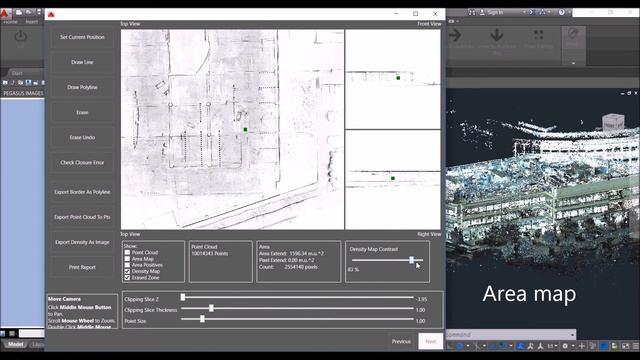Enable the Area Positives checkbox
This screenshot has width=640, height=360.
[x=127, y=265]
